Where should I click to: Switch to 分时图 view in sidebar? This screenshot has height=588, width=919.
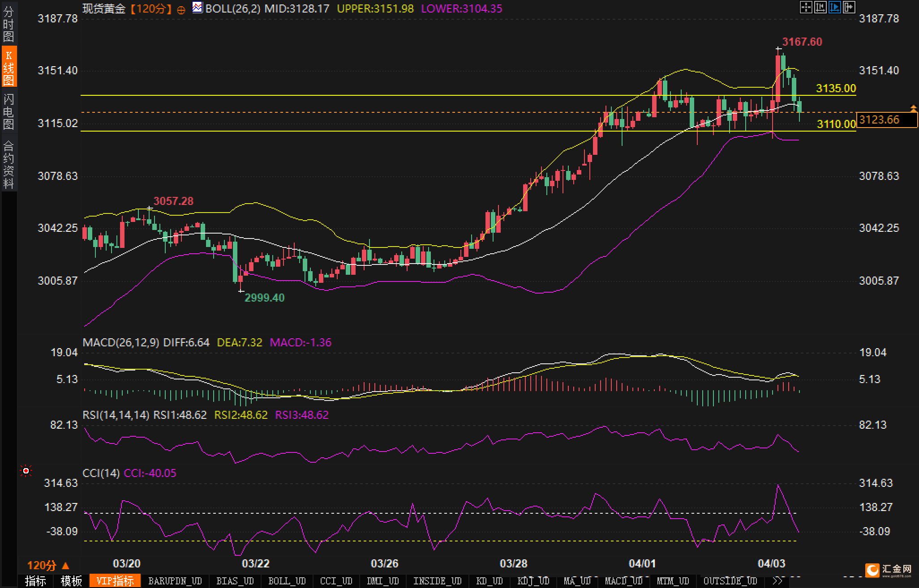pos(9,24)
